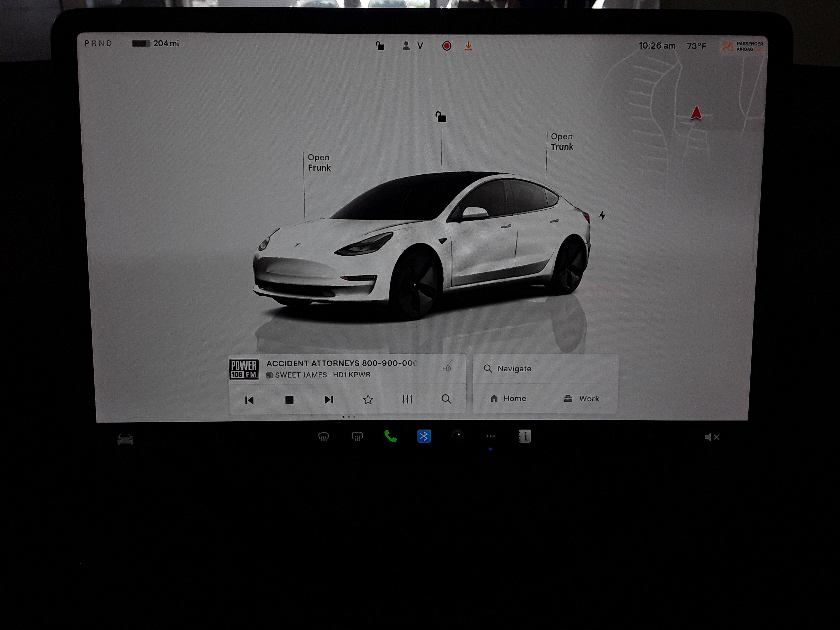
Task: Search for media content
Action: click(446, 399)
